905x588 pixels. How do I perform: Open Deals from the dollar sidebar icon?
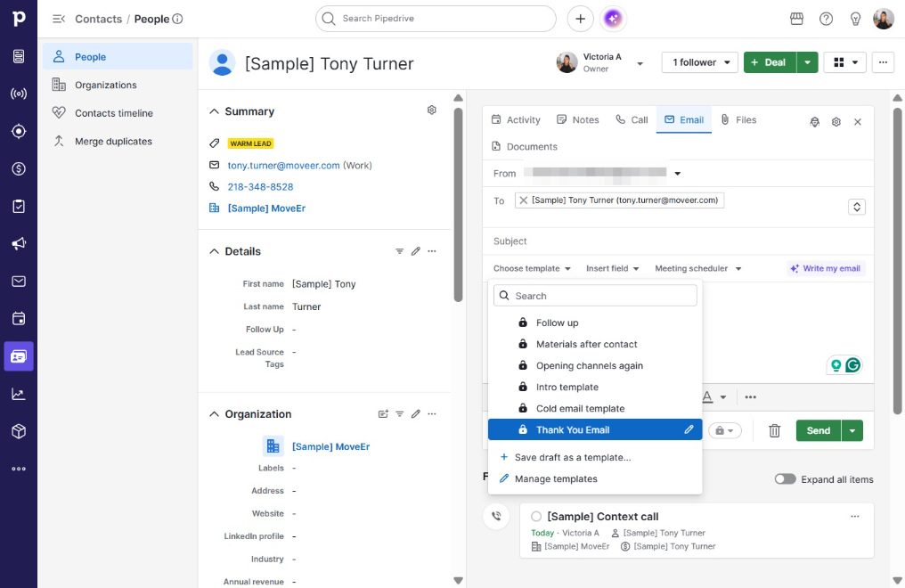click(19, 169)
